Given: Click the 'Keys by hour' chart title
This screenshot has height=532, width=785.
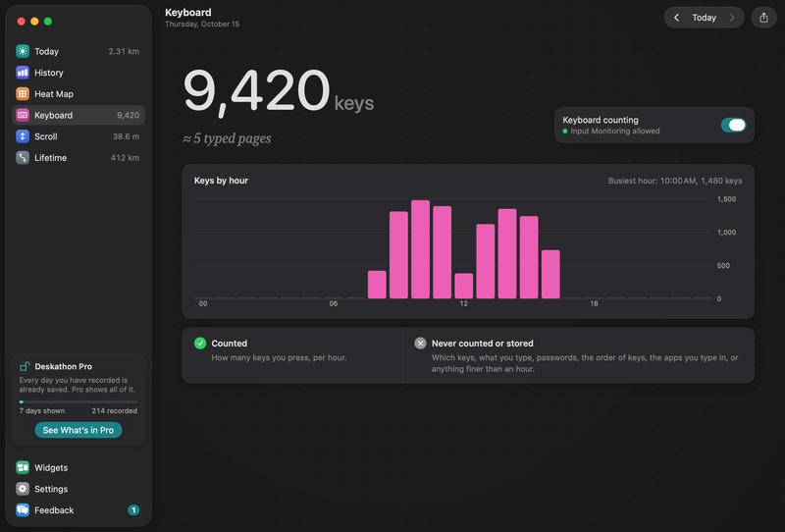Looking at the screenshot, I should pos(221,181).
